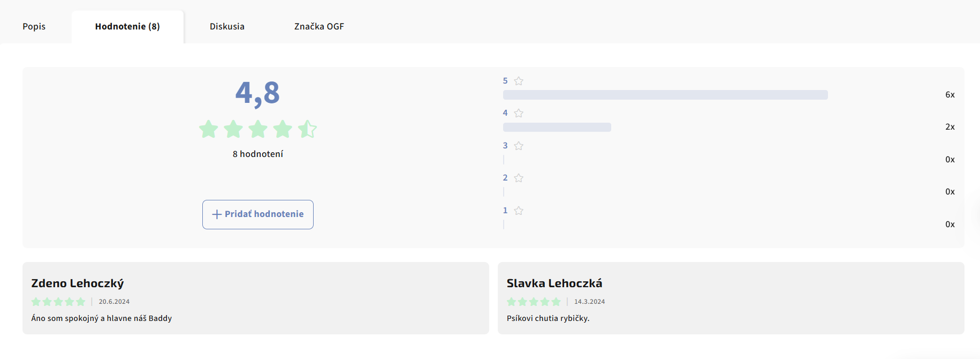The width and height of the screenshot is (980, 359).
Task: Open the Popis tab
Action: coord(34,26)
